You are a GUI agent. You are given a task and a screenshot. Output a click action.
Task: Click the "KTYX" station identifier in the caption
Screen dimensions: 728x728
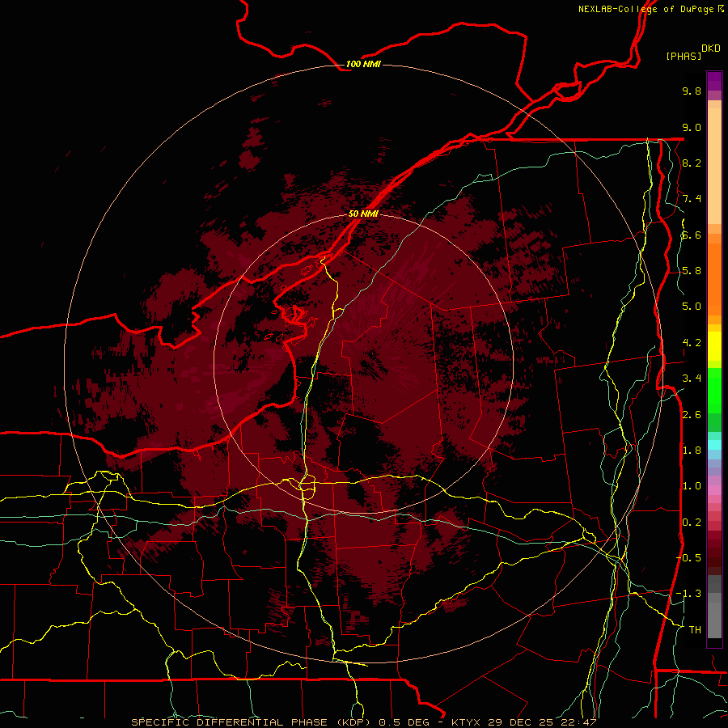pos(468,722)
